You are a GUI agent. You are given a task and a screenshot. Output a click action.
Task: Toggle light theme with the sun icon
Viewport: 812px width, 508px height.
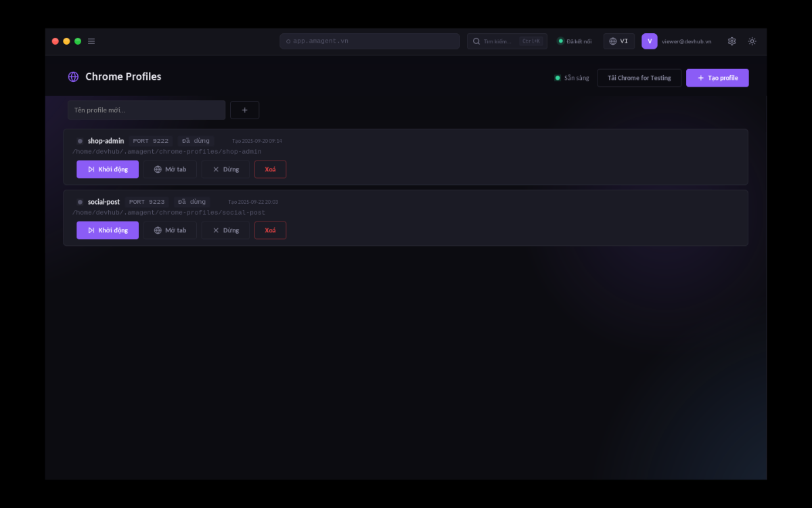752,41
